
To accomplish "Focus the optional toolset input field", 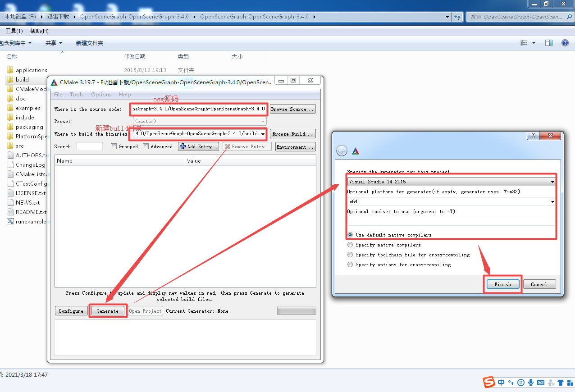I will [x=452, y=221].
